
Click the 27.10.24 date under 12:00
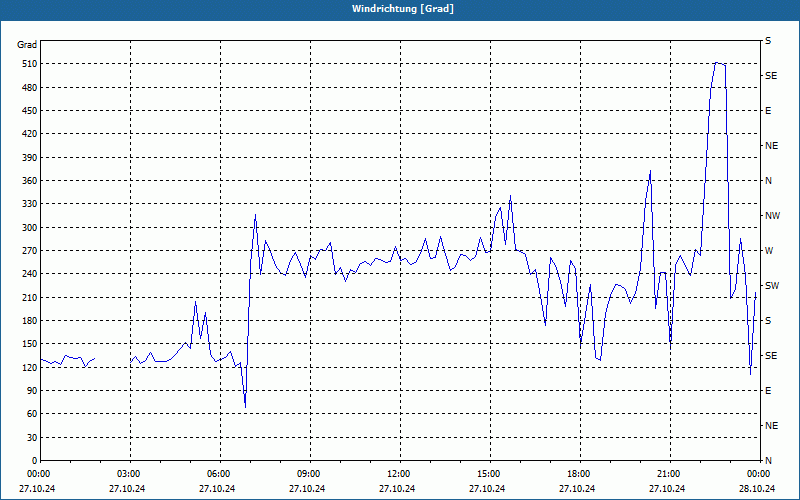point(397,488)
